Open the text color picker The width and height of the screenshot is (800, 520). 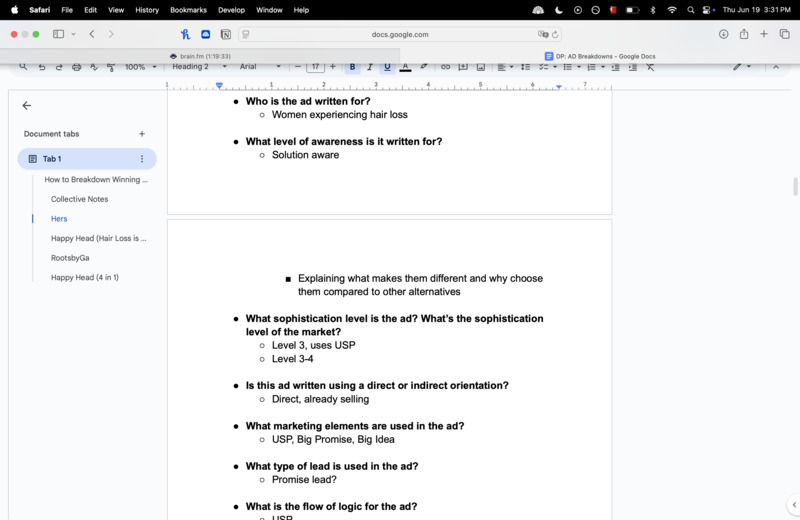pyautogui.click(x=405, y=67)
